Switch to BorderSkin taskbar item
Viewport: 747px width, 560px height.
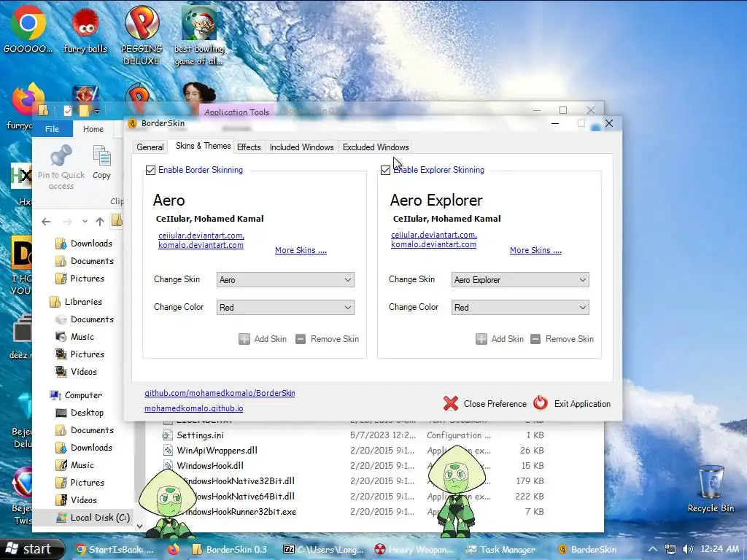(587, 550)
